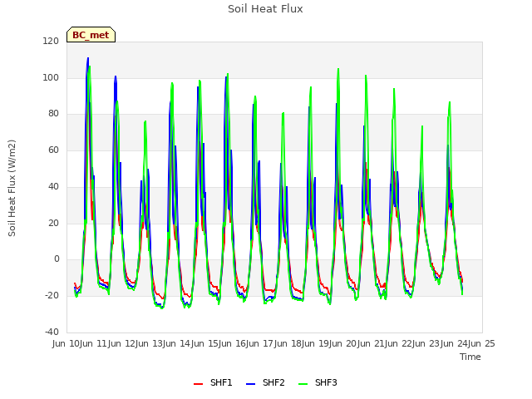Image resolution: width=532 pixels, height=399 pixels.
Task: Click the blue SHF2 peak above 110 on Jun 10
Action: point(88,58)
